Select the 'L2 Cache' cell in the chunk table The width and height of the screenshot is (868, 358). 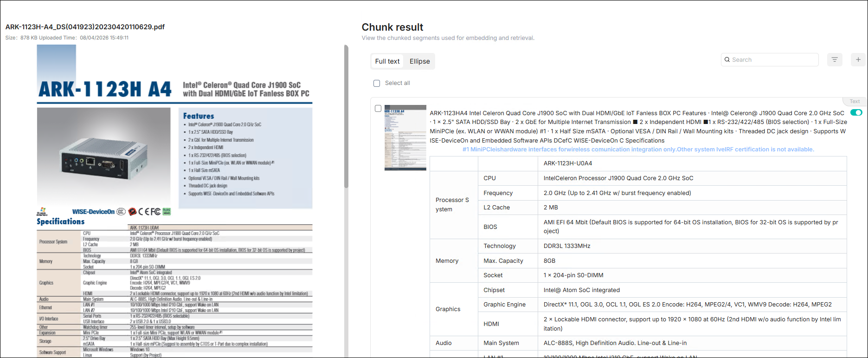(508, 208)
